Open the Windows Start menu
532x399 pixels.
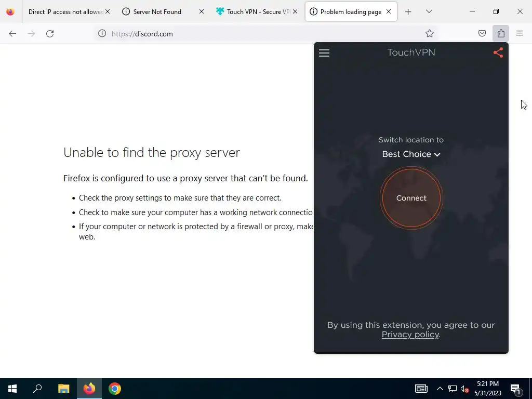click(x=12, y=389)
